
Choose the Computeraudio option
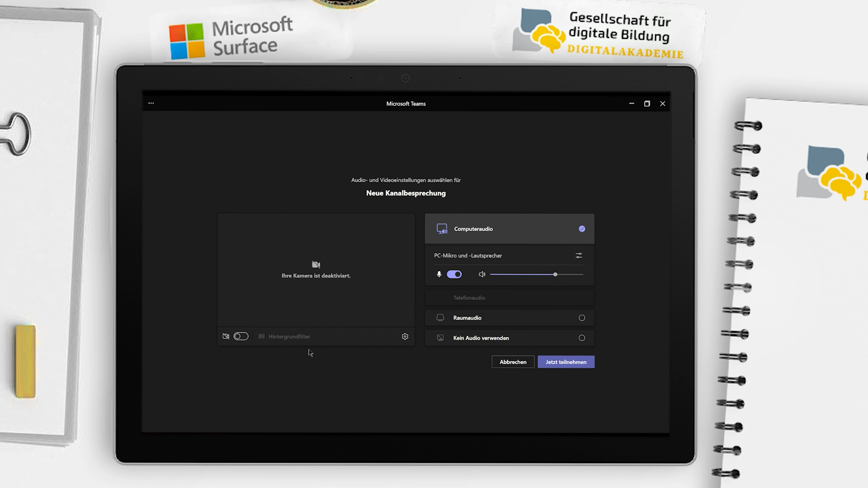point(509,229)
